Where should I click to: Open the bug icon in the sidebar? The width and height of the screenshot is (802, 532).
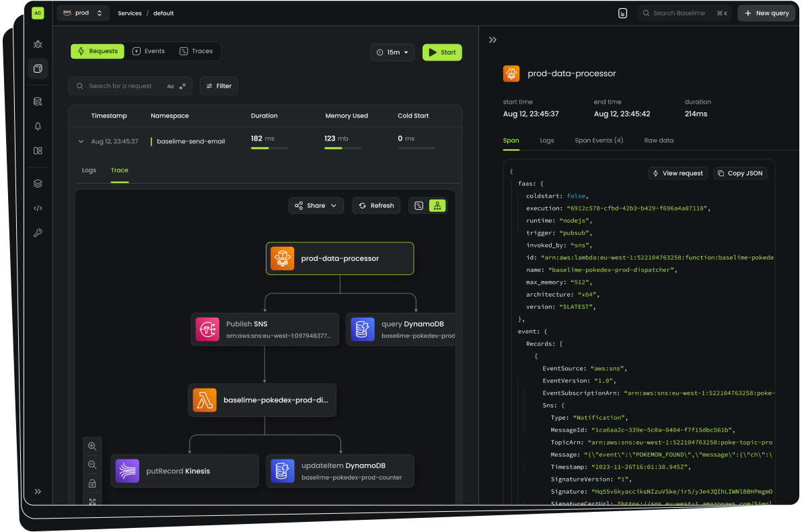pos(38,44)
